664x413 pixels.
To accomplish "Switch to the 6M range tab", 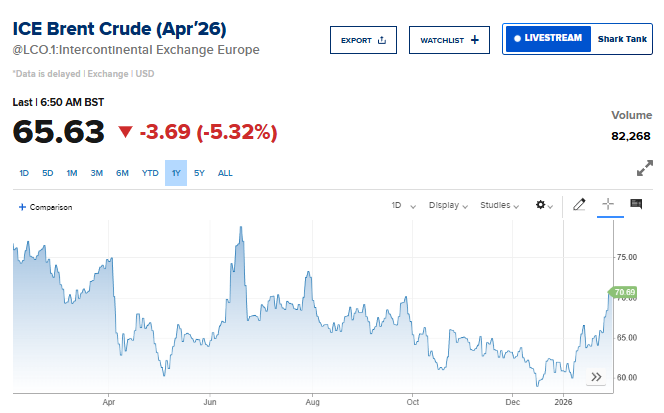I will click(122, 173).
